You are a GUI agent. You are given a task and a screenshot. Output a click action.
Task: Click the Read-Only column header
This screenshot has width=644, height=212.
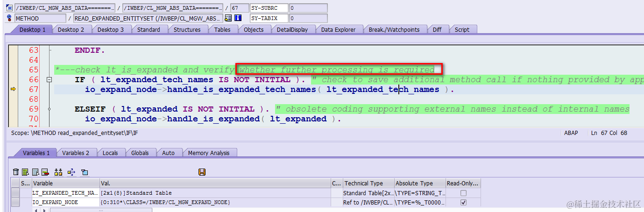[463, 184]
